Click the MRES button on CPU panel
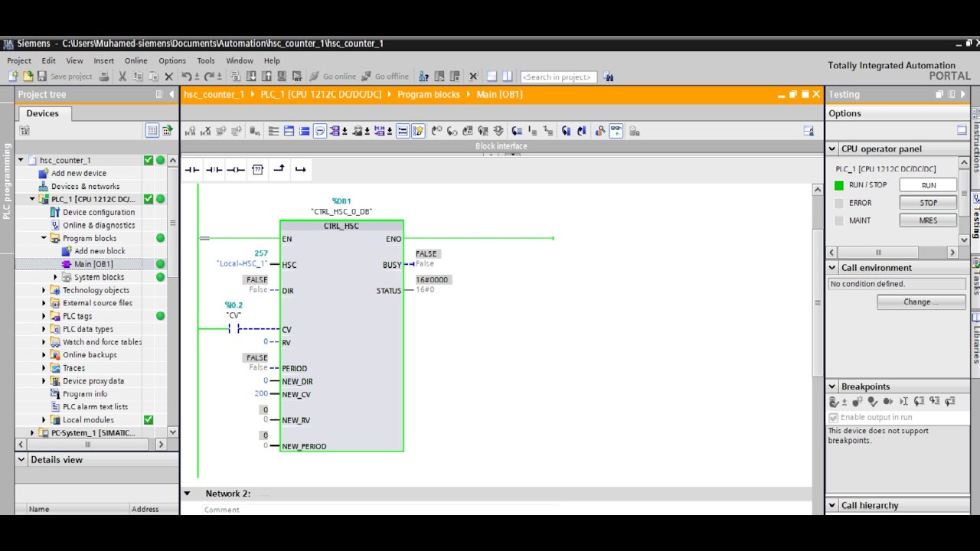Viewport: 980px width, 551px height. (928, 220)
